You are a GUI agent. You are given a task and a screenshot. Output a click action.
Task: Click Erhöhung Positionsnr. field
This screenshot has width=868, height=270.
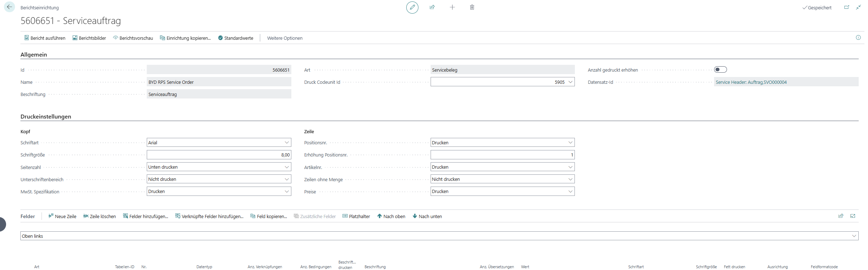[x=502, y=155]
